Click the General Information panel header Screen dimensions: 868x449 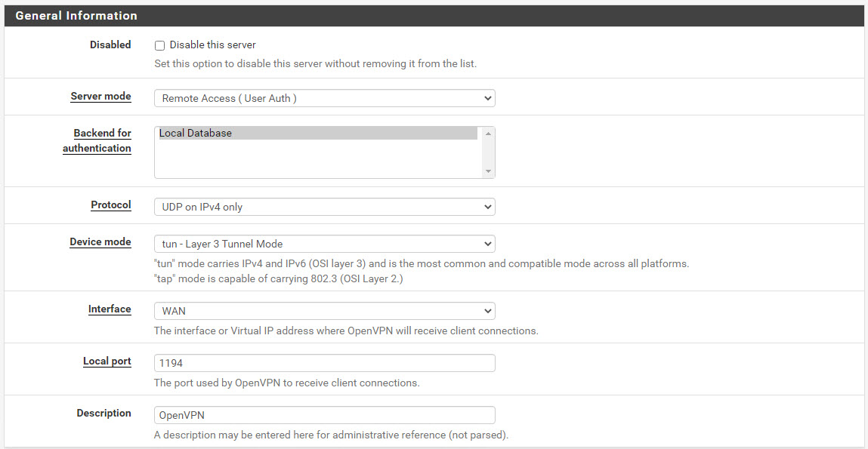(x=434, y=16)
